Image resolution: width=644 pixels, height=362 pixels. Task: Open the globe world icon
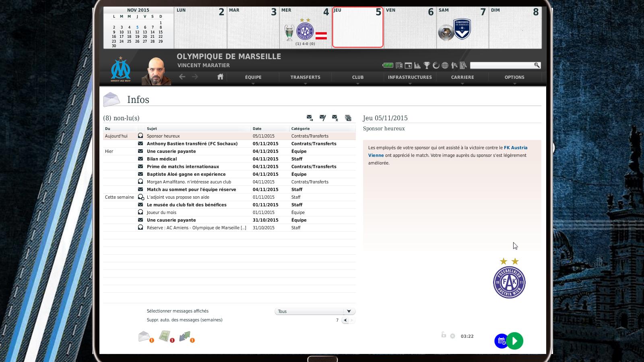pyautogui.click(x=445, y=65)
